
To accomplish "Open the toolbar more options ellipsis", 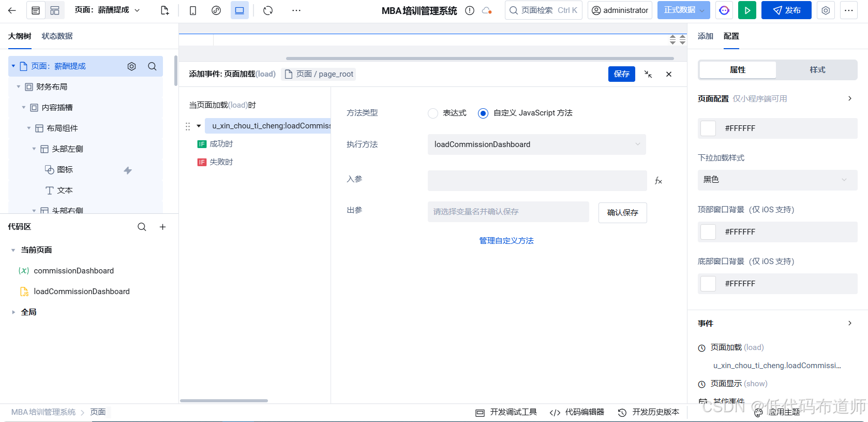I will click(x=296, y=10).
